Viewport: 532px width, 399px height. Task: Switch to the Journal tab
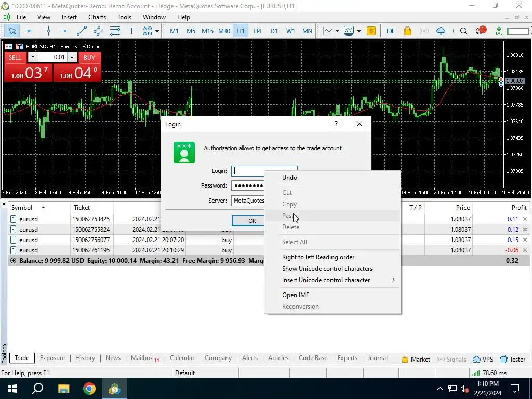point(377,358)
